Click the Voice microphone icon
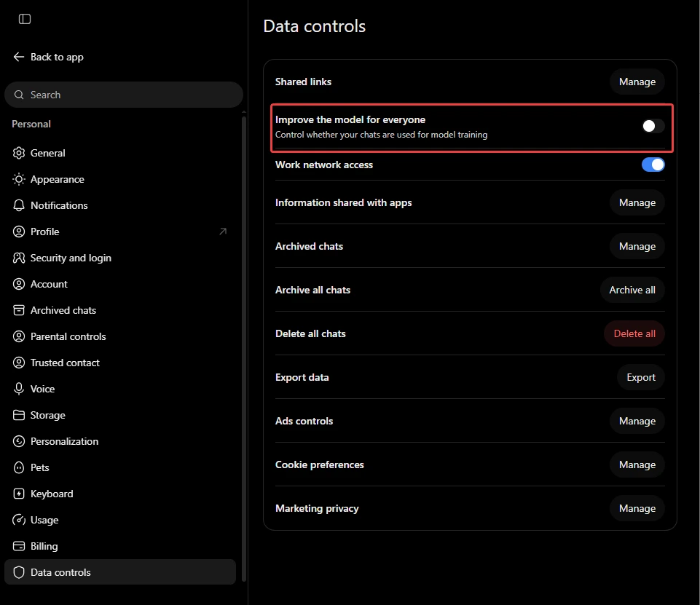 pyautogui.click(x=19, y=389)
